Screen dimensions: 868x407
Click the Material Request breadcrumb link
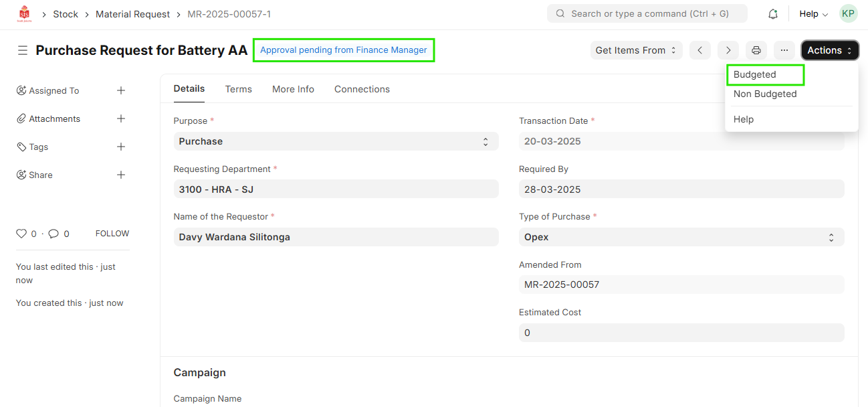pos(132,14)
